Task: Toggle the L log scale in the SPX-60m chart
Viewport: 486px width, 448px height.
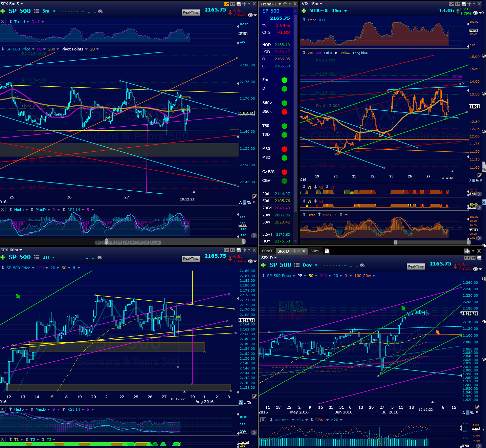Action: click(244, 402)
